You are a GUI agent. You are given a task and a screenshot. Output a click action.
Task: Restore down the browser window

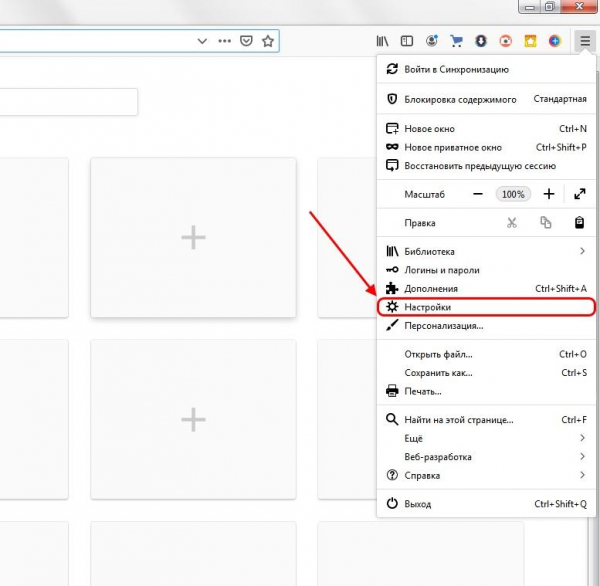click(549, 7)
